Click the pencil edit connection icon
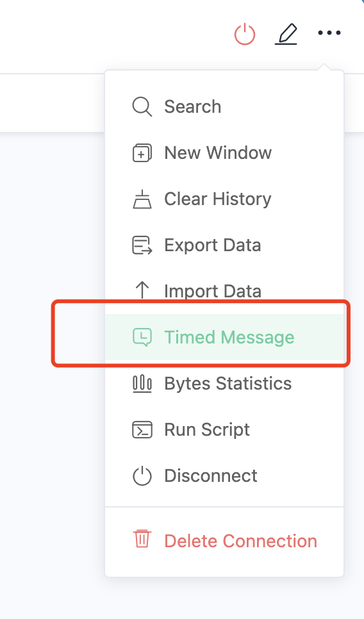 coord(286,34)
